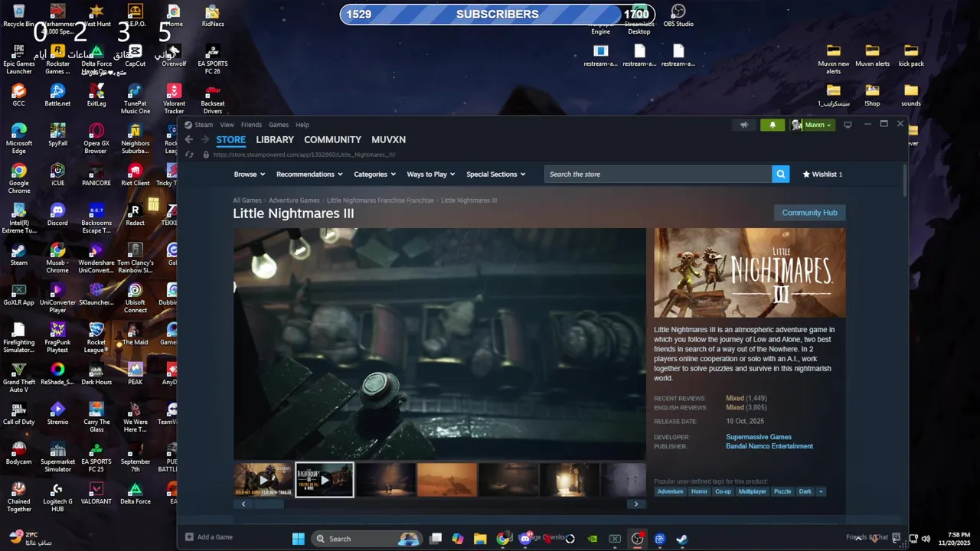Go back using Steam's back arrow

pyautogui.click(x=189, y=139)
